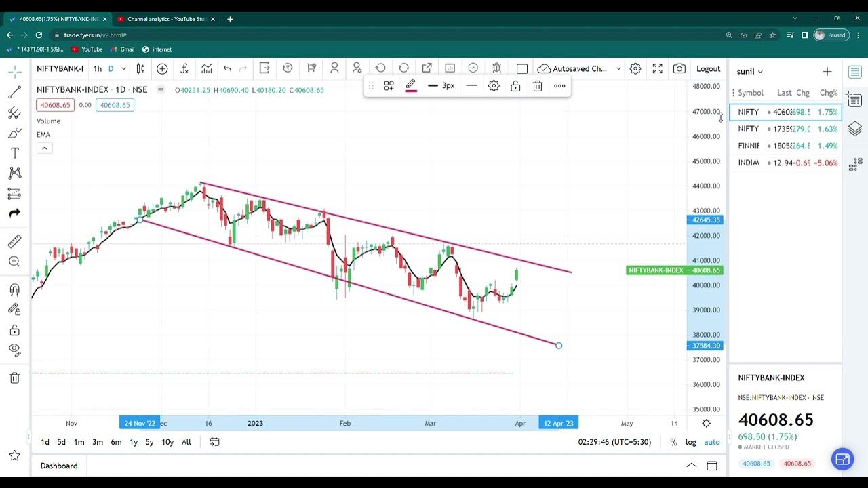Take a chart snapshot with camera icon

(x=679, y=68)
